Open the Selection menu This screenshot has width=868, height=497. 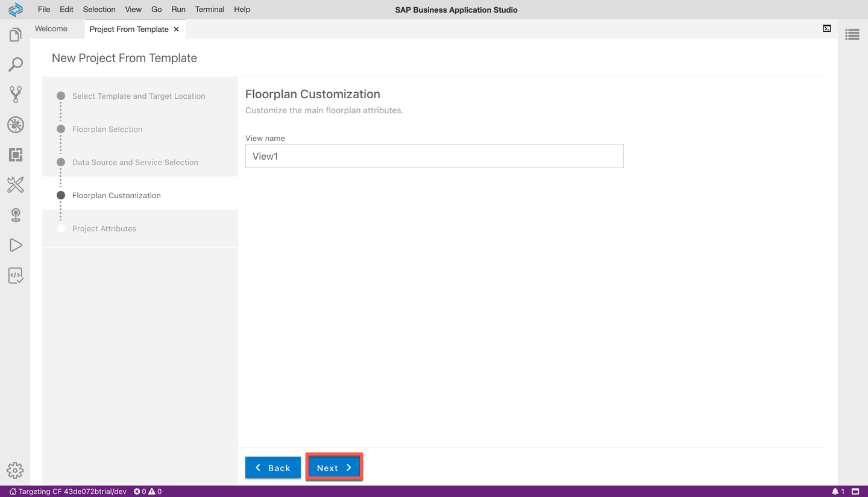pyautogui.click(x=99, y=10)
